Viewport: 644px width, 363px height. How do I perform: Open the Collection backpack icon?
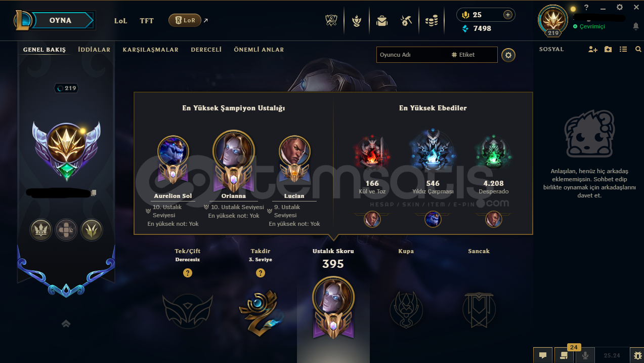coord(382,21)
